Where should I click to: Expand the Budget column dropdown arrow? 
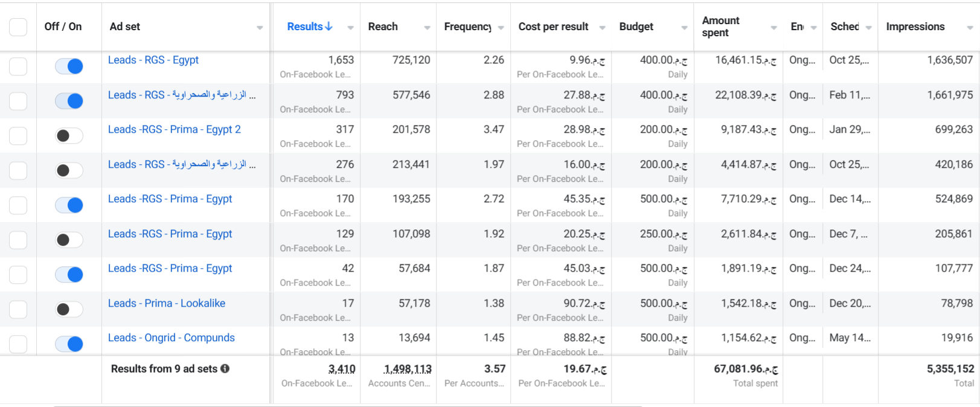tap(684, 28)
